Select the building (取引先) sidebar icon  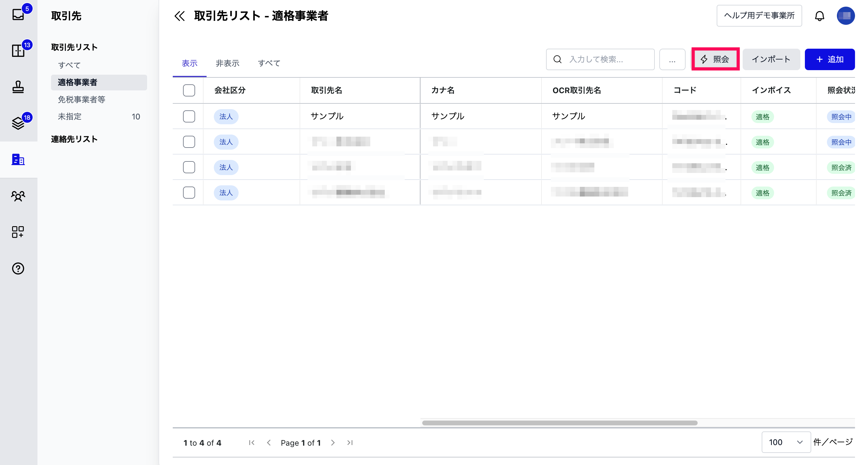point(18,160)
